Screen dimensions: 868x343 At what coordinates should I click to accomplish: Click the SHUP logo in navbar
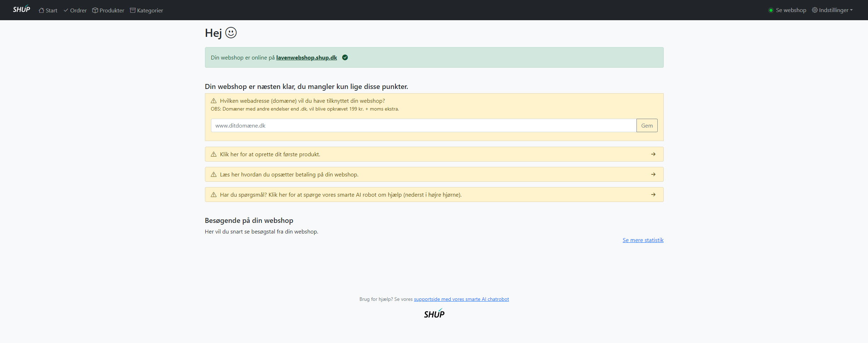click(21, 10)
